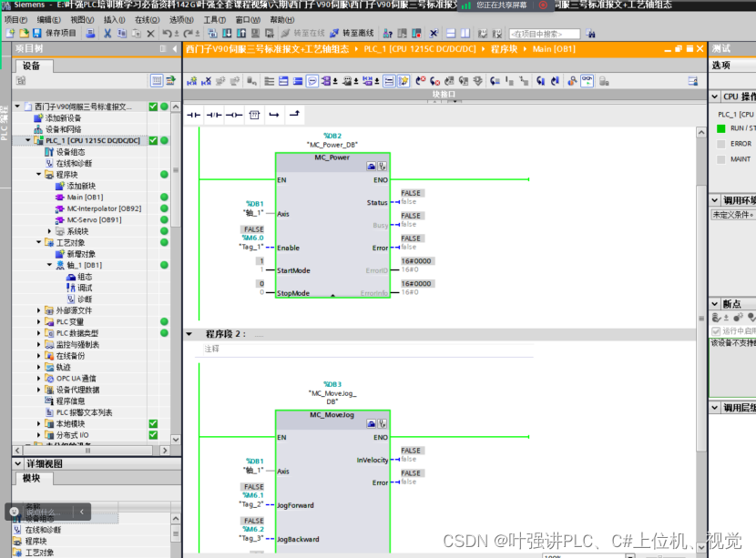Insert a normally open contact
The height and width of the screenshot is (558, 756).
coord(193,115)
